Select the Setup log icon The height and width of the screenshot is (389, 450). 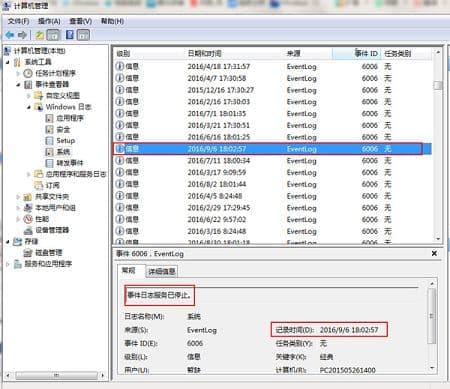49,141
